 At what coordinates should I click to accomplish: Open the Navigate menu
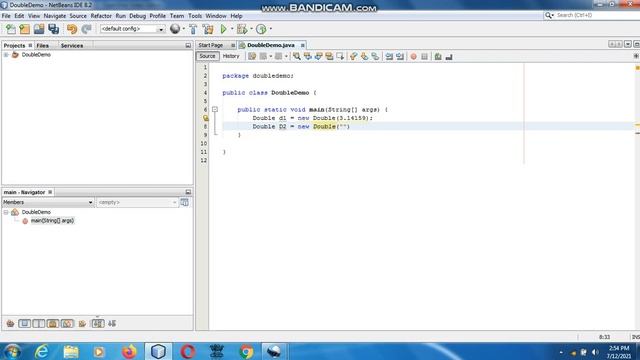point(55,16)
